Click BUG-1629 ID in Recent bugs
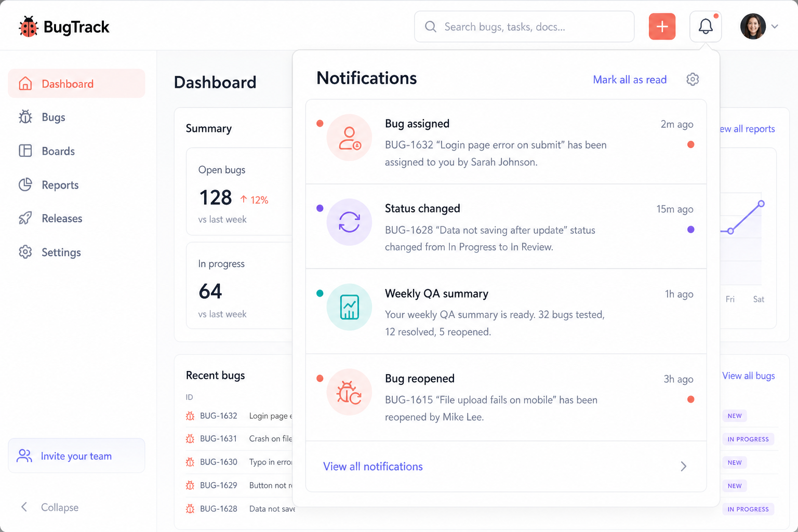The image size is (798, 532). [x=218, y=485]
